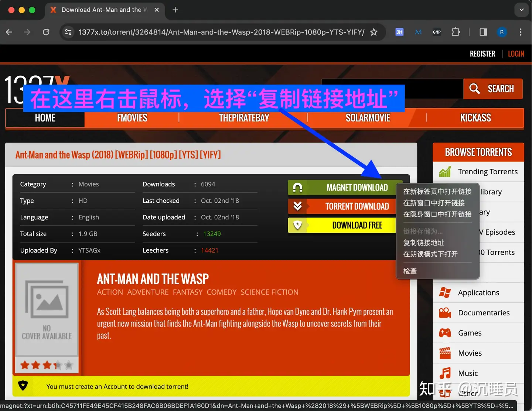Click the site search input box

(392, 89)
